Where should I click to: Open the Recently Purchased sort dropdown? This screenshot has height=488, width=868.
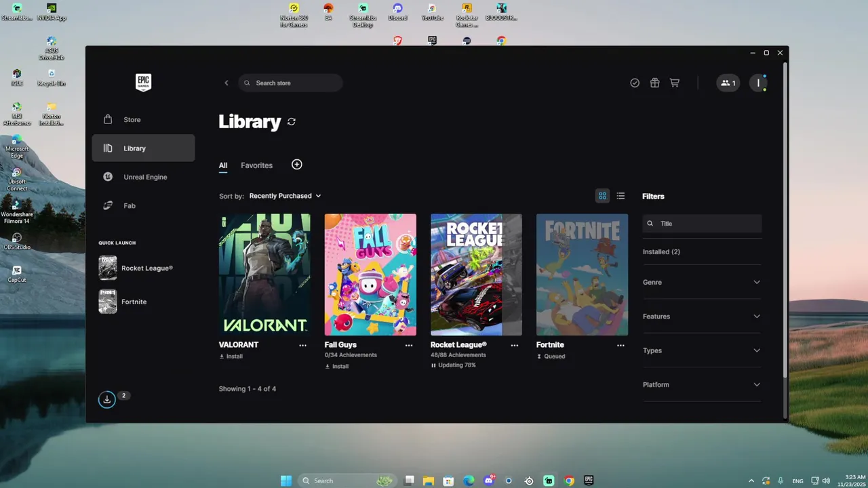pyautogui.click(x=285, y=196)
